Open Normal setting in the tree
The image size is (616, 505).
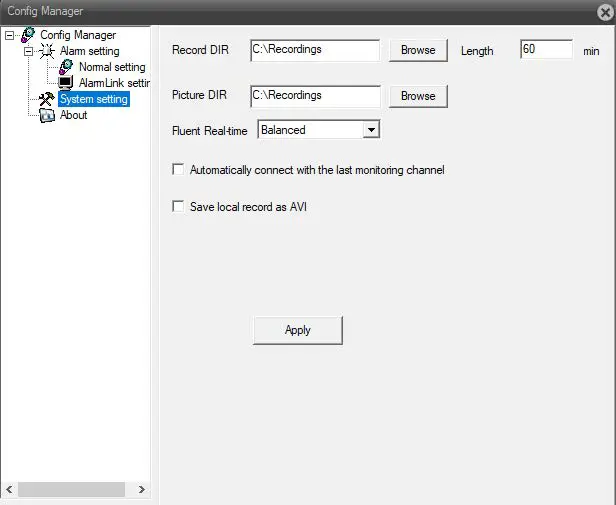pyautogui.click(x=112, y=67)
